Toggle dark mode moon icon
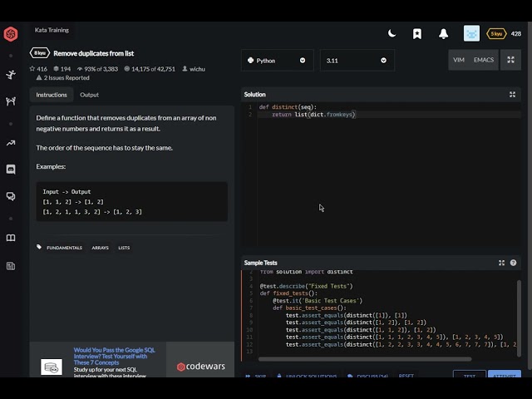Screen dimensions: 532x399 point(392,33)
